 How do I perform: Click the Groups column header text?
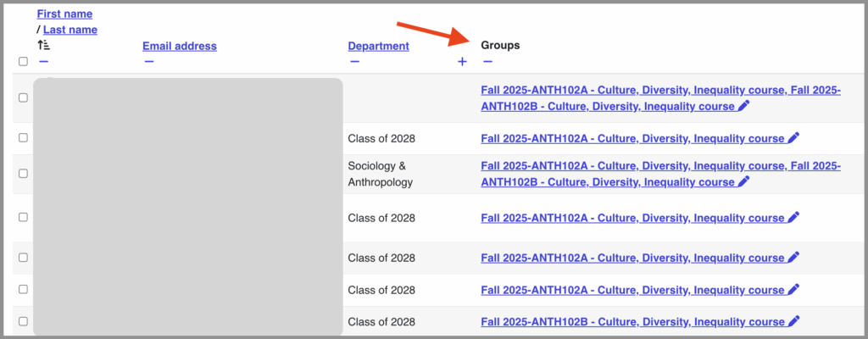point(500,46)
